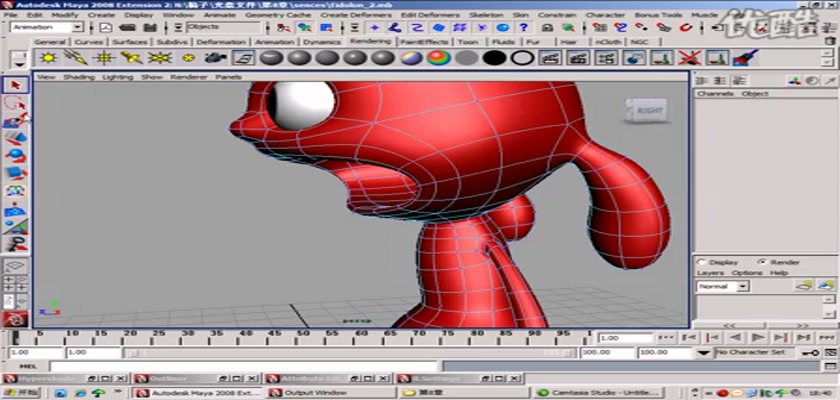Assign the ramp shader rainbow sphere
The width and height of the screenshot is (840, 400).
pos(439,57)
